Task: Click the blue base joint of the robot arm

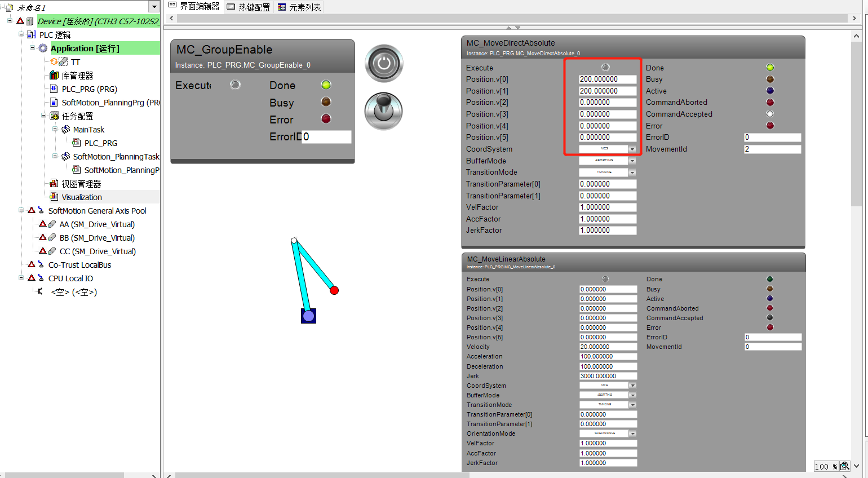Action: click(x=308, y=316)
